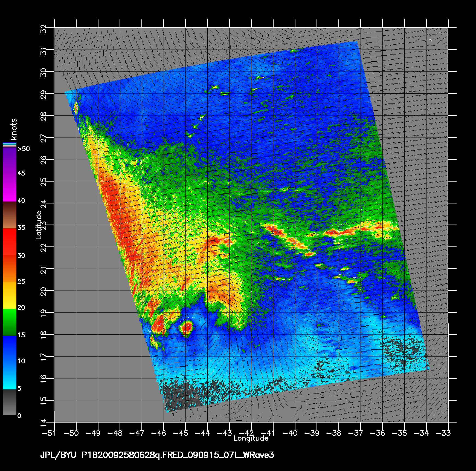The image size is (476, 471).
Task: Select the latitude tick label '24'
Action: 44,204
